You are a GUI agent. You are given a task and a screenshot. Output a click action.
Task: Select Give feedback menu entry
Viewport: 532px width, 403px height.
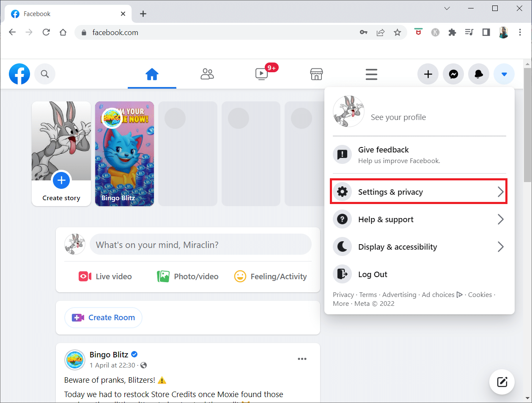[420, 155]
